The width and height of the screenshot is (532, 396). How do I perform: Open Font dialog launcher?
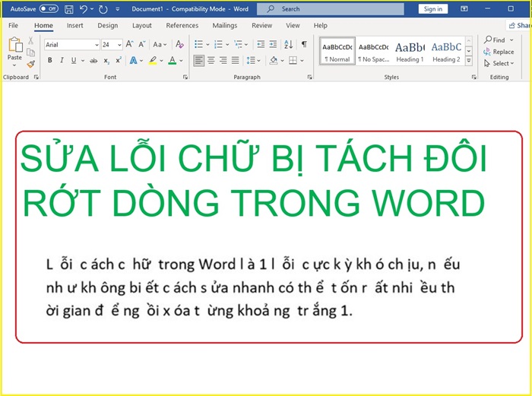click(185, 77)
